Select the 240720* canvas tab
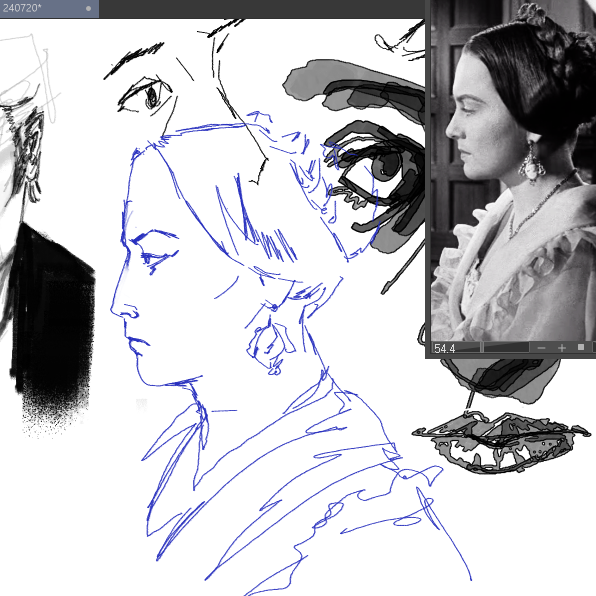 49,8
